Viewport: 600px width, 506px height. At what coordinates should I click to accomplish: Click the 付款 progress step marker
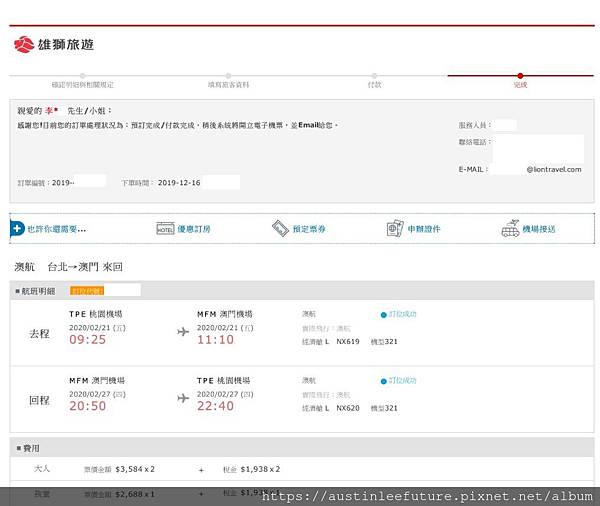[x=374, y=76]
